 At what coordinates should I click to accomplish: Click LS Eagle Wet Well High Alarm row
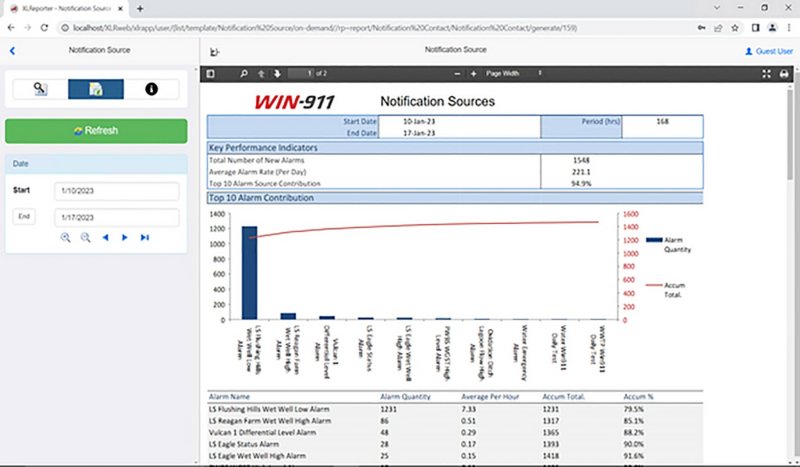[455, 456]
